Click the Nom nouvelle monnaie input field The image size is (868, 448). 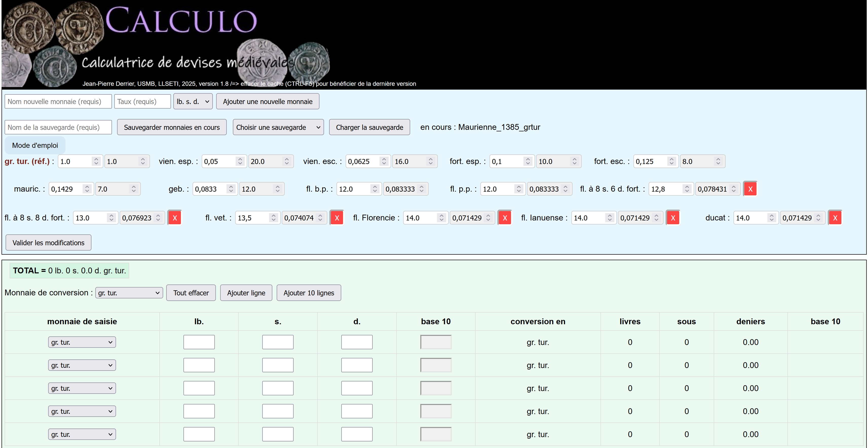pyautogui.click(x=58, y=101)
